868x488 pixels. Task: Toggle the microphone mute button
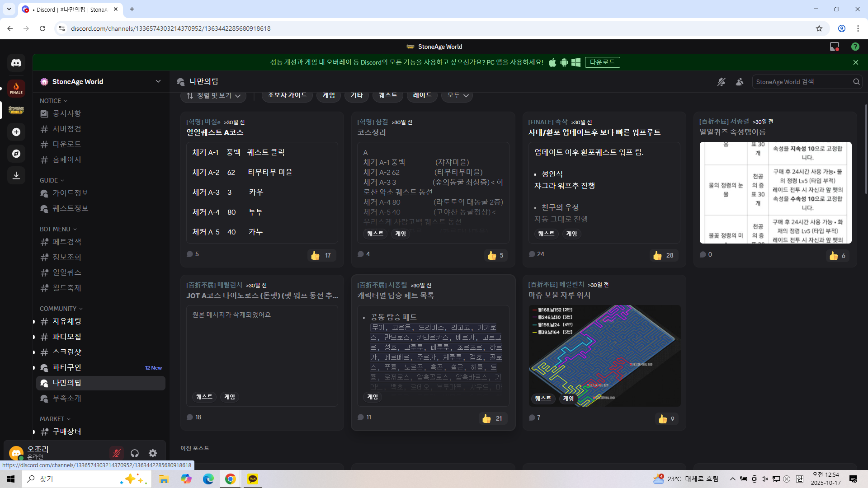117,453
